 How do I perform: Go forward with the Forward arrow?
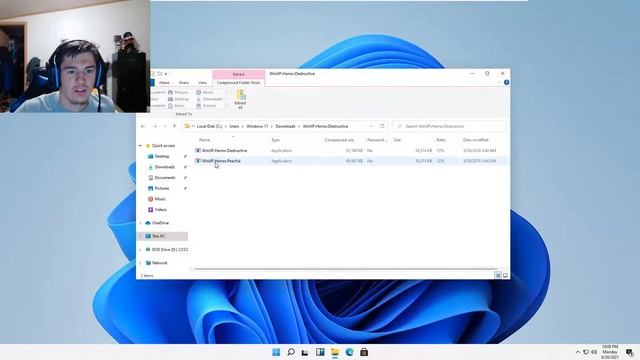pyautogui.click(x=155, y=127)
